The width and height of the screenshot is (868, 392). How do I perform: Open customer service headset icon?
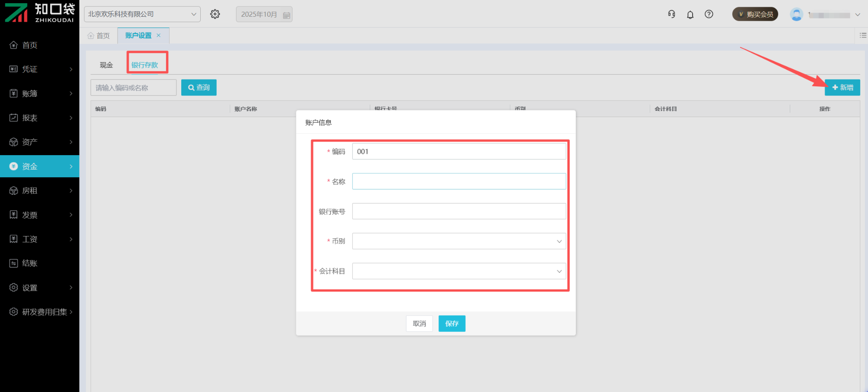click(671, 14)
